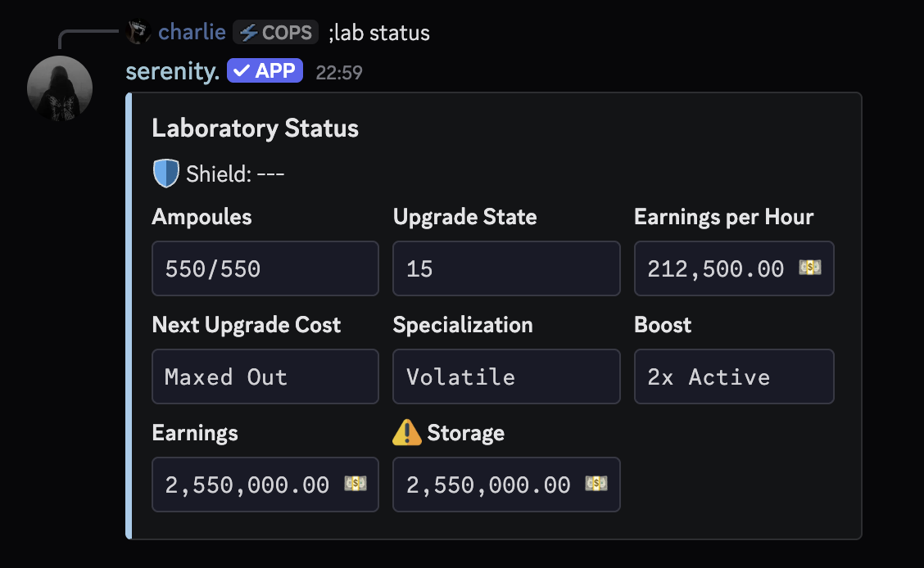This screenshot has height=568, width=924.
Task: Click the Laboratory Status embed title
Action: [255, 128]
